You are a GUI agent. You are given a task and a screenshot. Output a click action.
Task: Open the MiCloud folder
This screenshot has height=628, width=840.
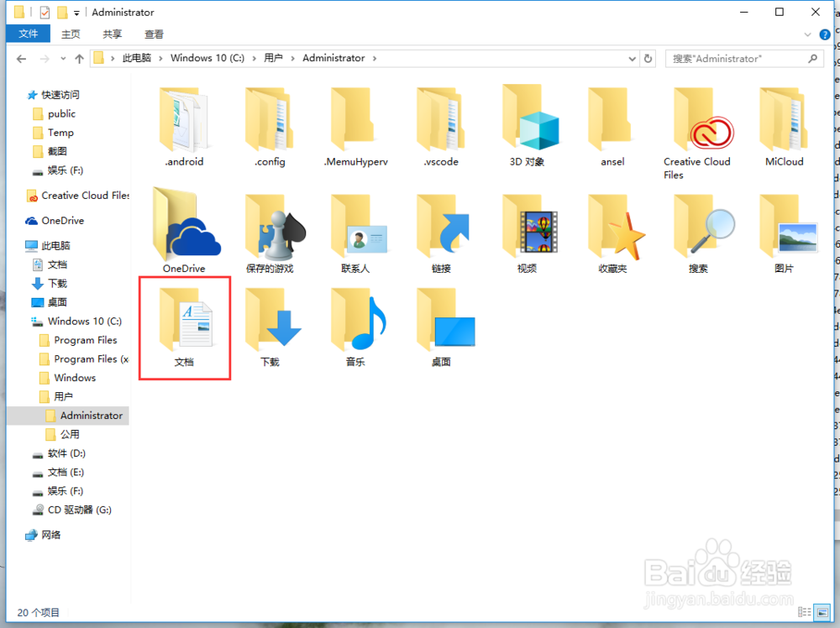[x=784, y=127]
